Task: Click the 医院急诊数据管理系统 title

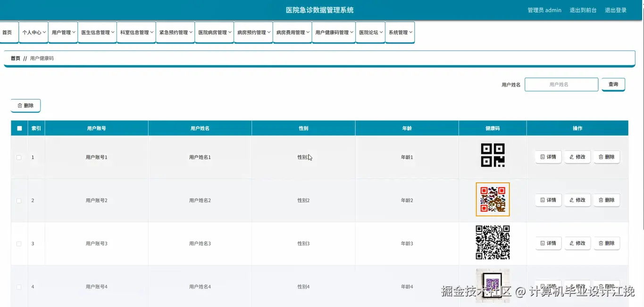Action: point(320,10)
